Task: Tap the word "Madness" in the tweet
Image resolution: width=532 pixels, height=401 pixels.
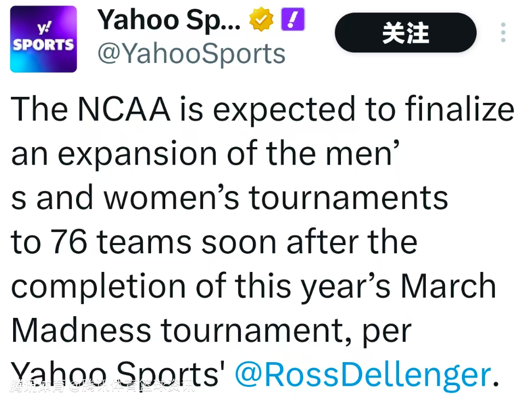Action: pyautogui.click(x=80, y=330)
